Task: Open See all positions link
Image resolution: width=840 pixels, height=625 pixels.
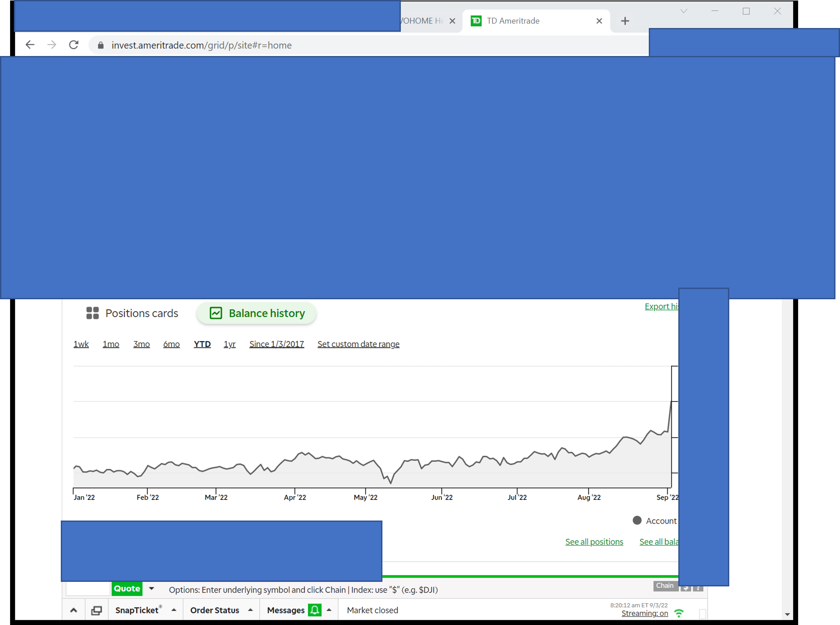Action: pos(594,541)
